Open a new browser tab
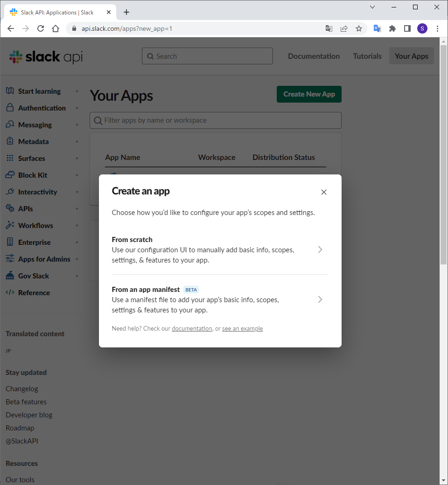The height and width of the screenshot is (485, 448). (x=126, y=12)
